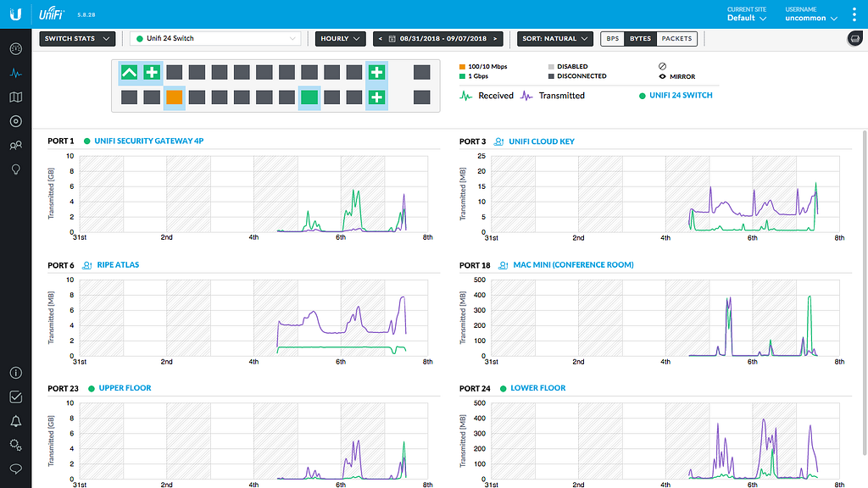Select switch port 1 uplink arrow
This screenshot has height=488, width=868.
129,73
